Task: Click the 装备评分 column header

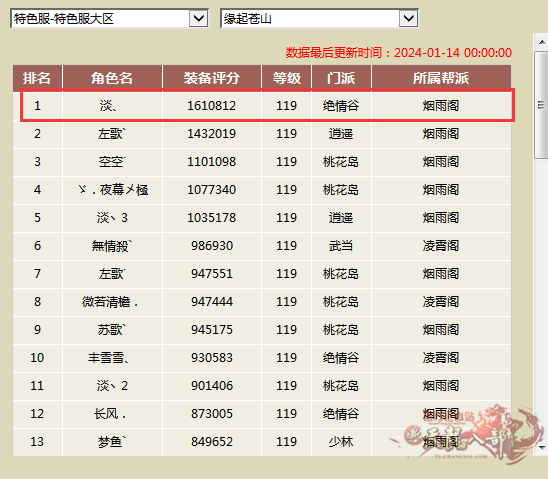Action: point(212,78)
